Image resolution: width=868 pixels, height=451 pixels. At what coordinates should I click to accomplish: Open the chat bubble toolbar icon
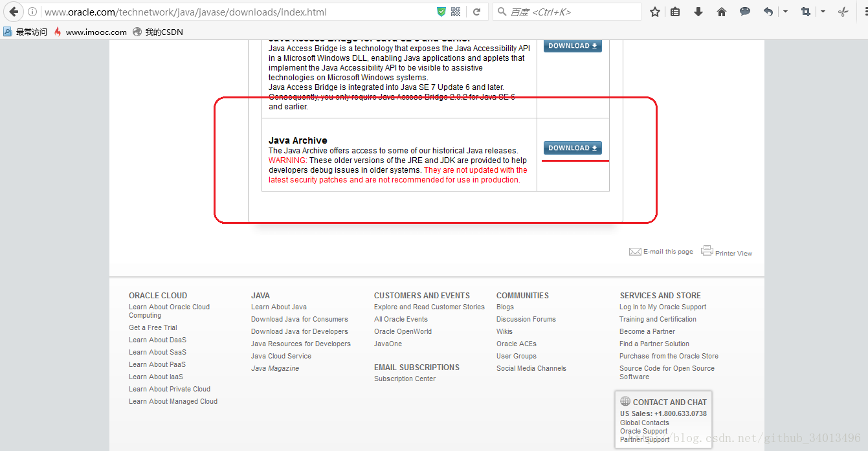point(745,12)
